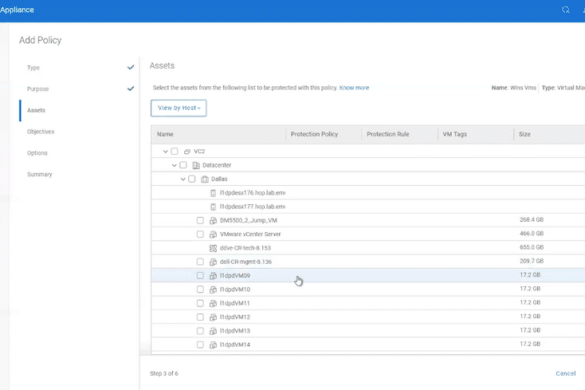Click the VM icon beside dell-CR-mgmt-8.136
Image resolution: width=585 pixels, height=390 pixels.
tap(213, 262)
